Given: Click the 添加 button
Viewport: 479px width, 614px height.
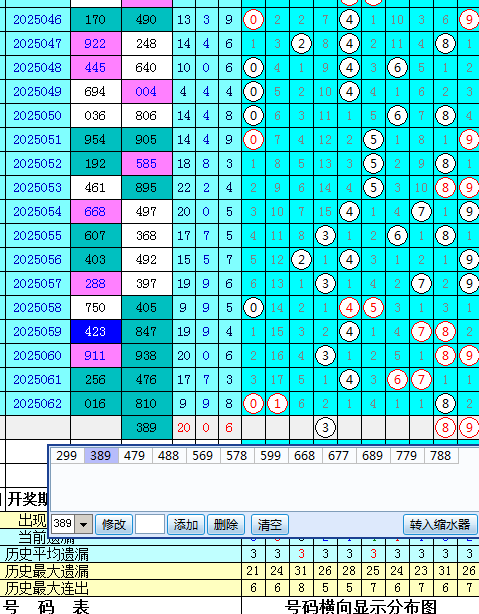Looking at the screenshot, I should (186, 524).
